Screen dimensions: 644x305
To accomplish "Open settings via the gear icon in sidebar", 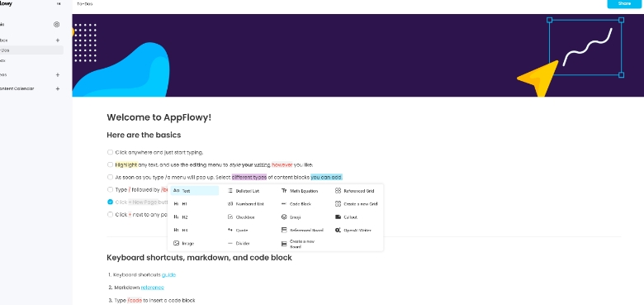I will coord(57,24).
